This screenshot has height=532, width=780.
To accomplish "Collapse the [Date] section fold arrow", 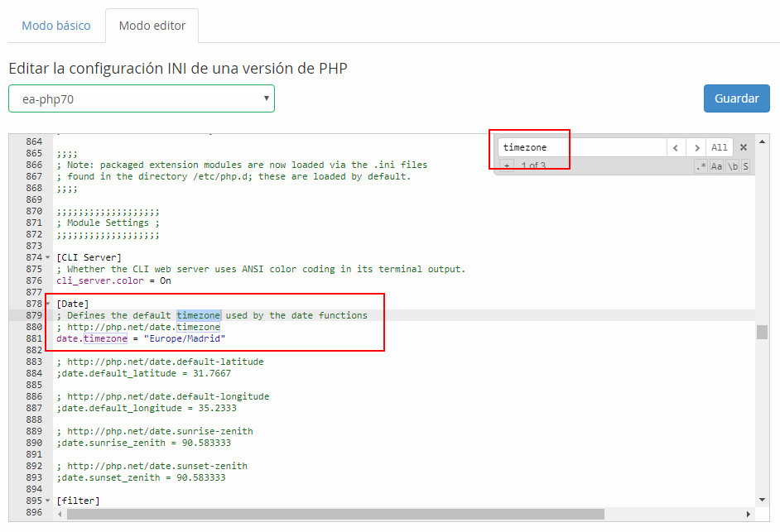I will (47, 304).
